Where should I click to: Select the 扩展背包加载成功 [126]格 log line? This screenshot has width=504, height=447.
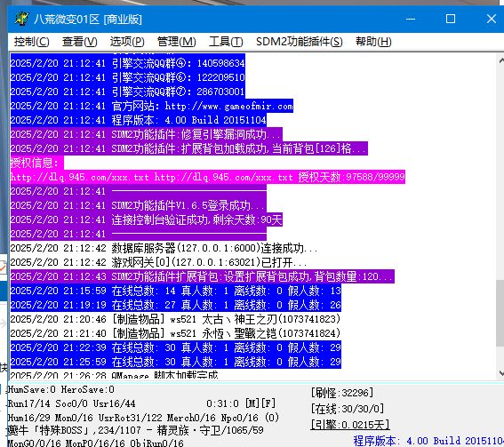189,148
